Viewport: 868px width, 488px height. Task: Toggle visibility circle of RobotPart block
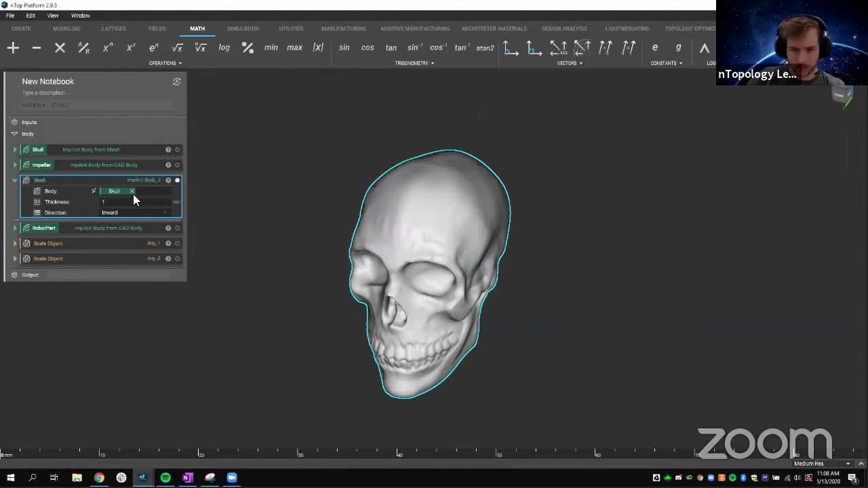click(x=178, y=228)
